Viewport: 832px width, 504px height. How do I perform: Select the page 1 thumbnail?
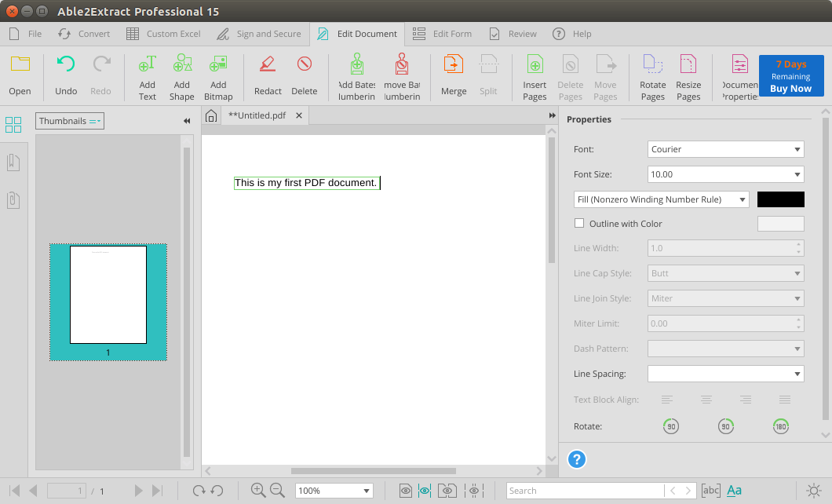(108, 295)
